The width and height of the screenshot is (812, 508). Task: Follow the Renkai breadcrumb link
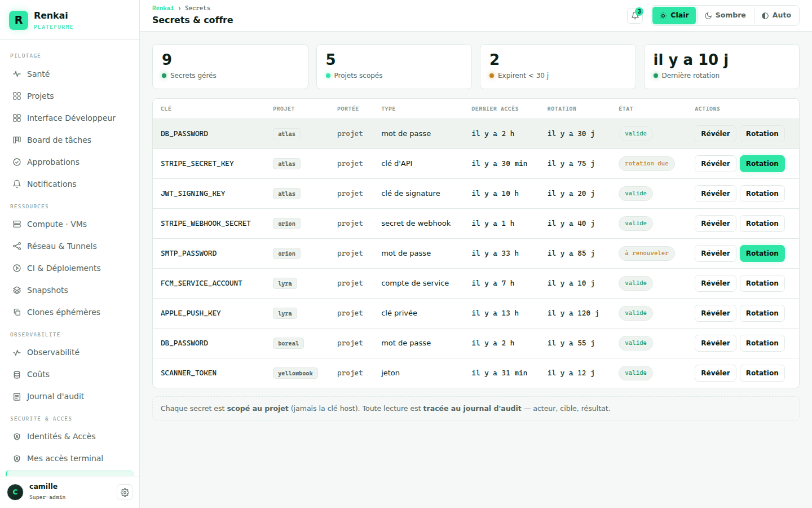click(163, 8)
